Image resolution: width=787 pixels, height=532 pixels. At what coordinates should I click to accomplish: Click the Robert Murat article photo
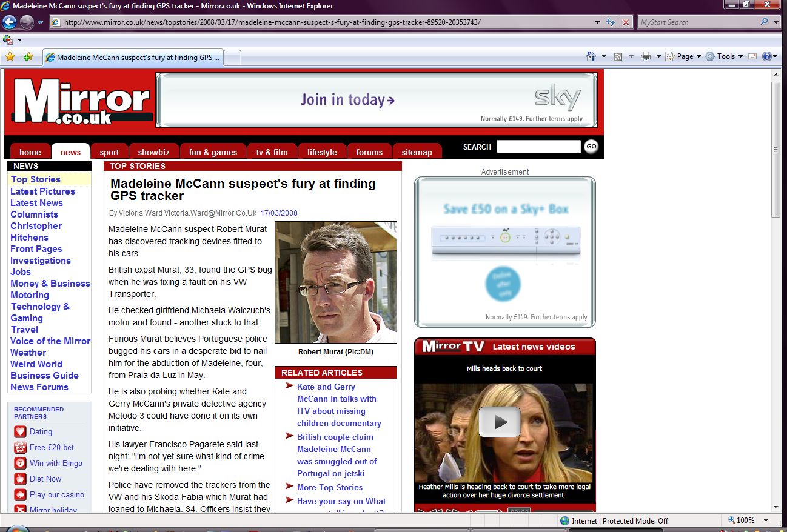(x=336, y=282)
